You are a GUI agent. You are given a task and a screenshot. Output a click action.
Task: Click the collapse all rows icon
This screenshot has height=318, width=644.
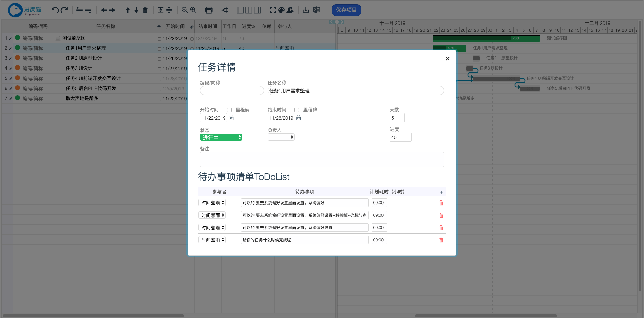pos(169,10)
